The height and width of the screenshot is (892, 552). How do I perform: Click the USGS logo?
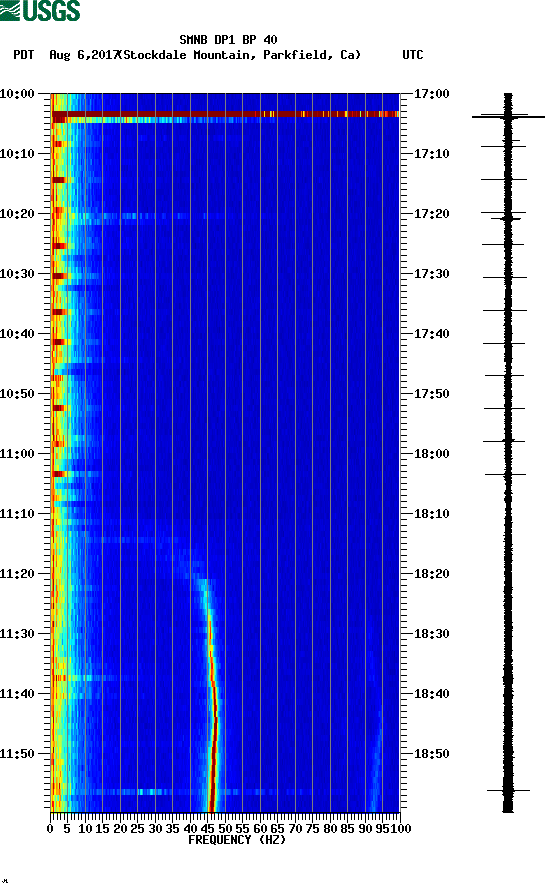click(40, 10)
